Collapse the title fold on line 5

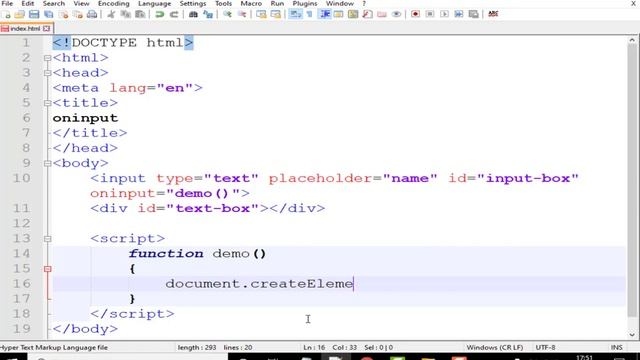47,103
